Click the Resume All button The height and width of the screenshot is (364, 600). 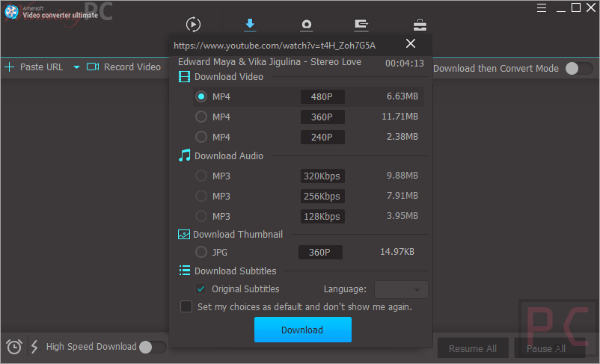[473, 349]
